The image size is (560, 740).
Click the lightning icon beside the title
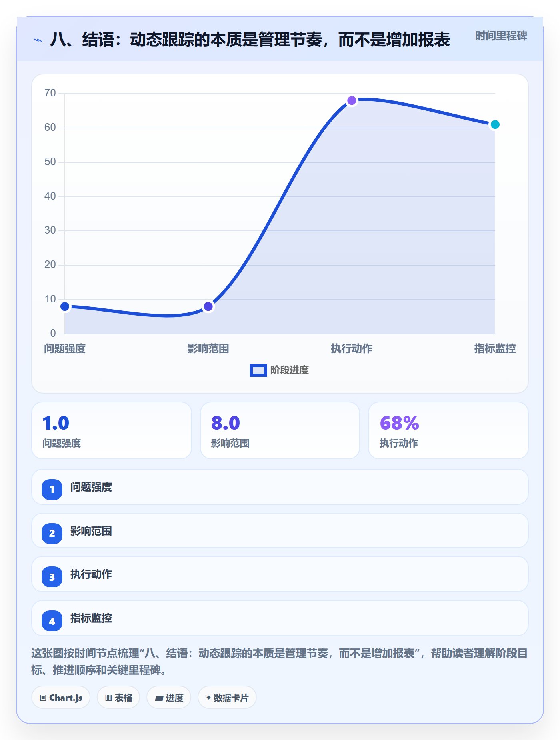pos(38,40)
